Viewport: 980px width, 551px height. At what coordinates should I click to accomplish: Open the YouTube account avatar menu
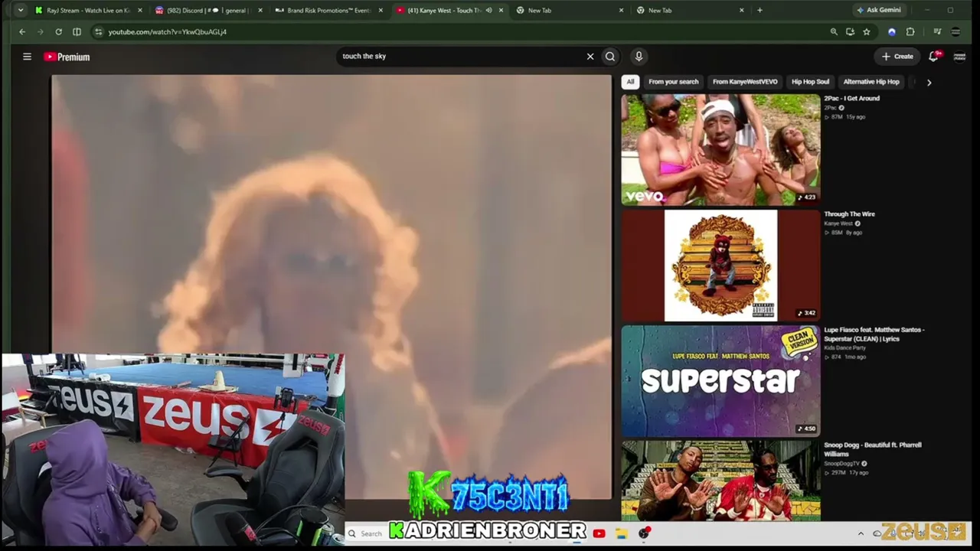[x=959, y=57]
